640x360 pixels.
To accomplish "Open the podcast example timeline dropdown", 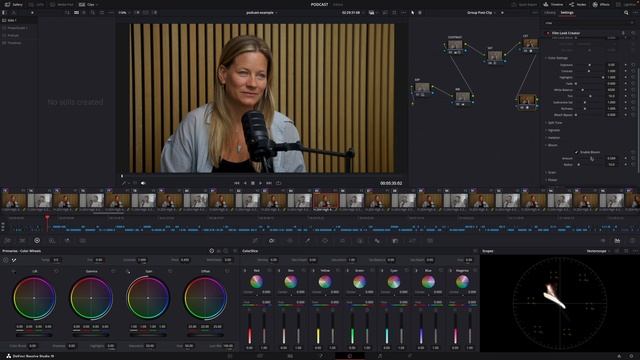I will (262, 13).
